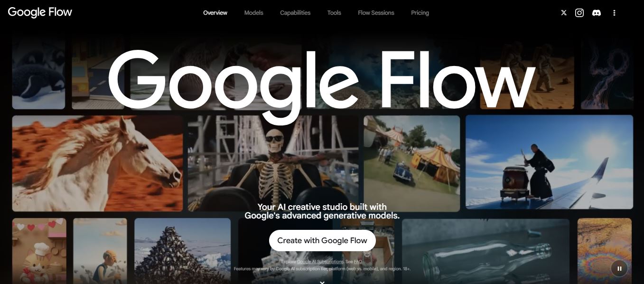644x284 pixels.
Task: Select the Overview nav item
Action: pyautogui.click(x=215, y=13)
